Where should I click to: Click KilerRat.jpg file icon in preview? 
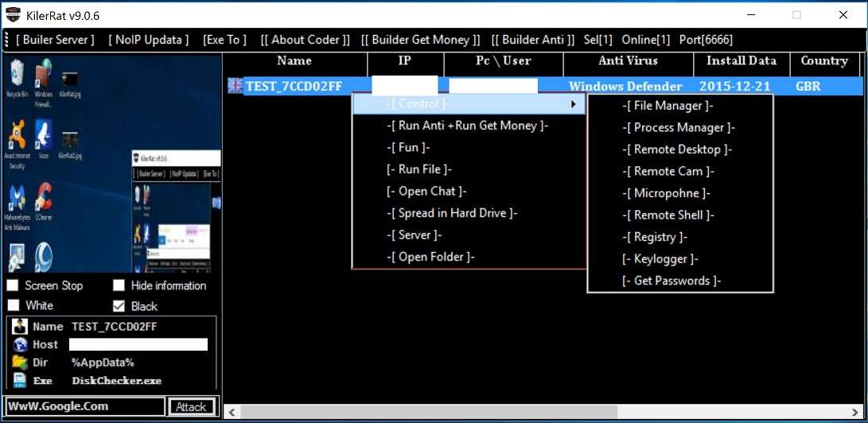coord(70,79)
